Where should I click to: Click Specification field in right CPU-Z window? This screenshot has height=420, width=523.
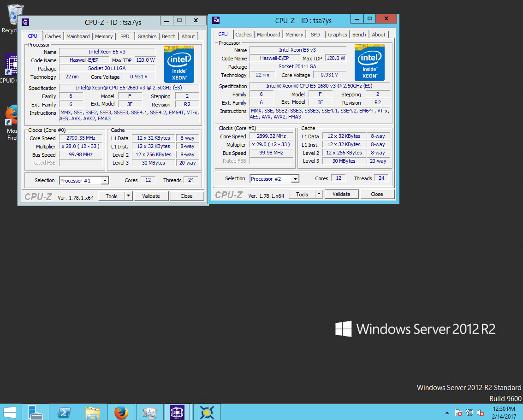[x=320, y=86]
